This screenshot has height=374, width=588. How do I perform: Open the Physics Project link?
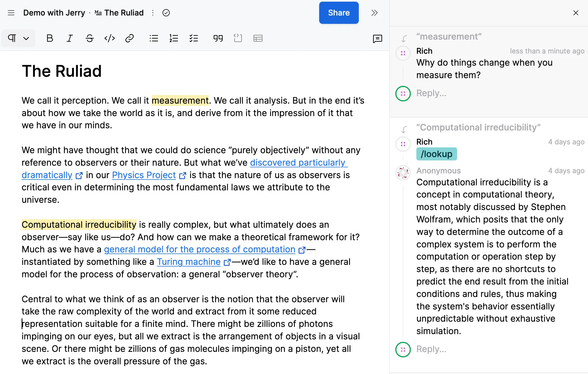pos(144,175)
